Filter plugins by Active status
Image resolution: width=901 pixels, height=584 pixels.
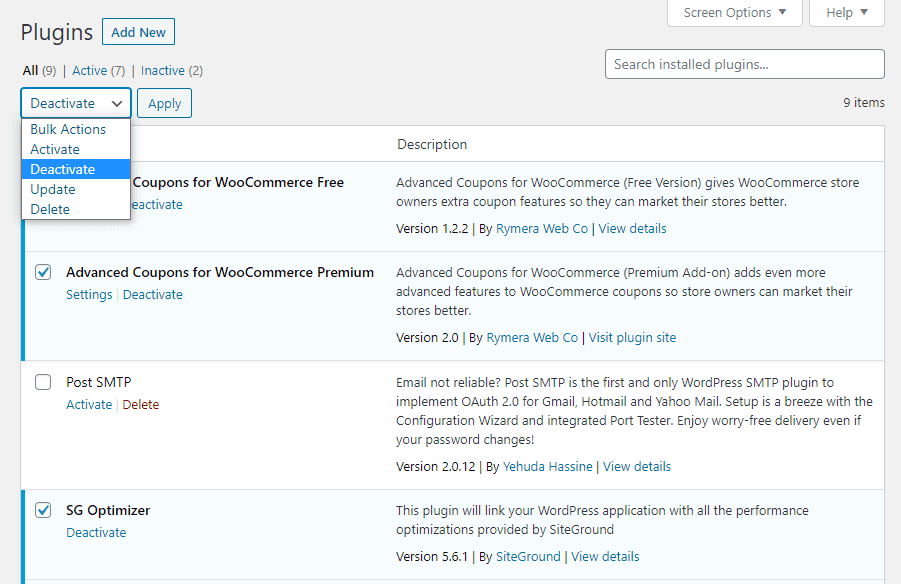pyautogui.click(x=88, y=70)
